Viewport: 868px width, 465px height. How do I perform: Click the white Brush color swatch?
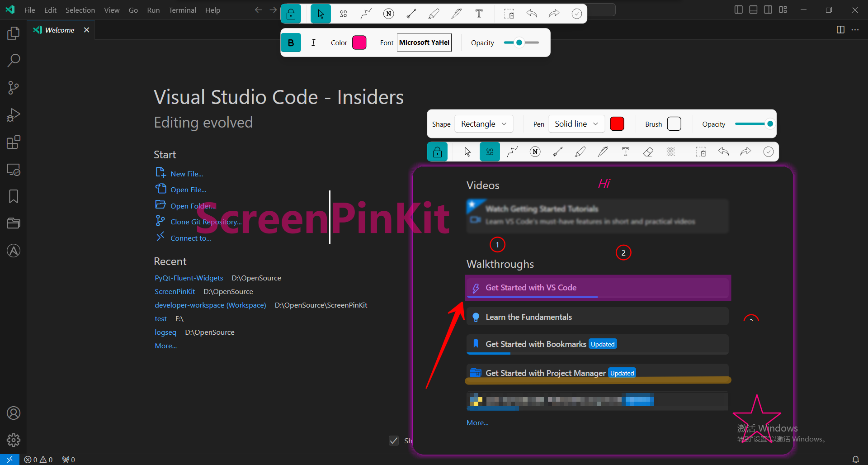[x=674, y=123]
